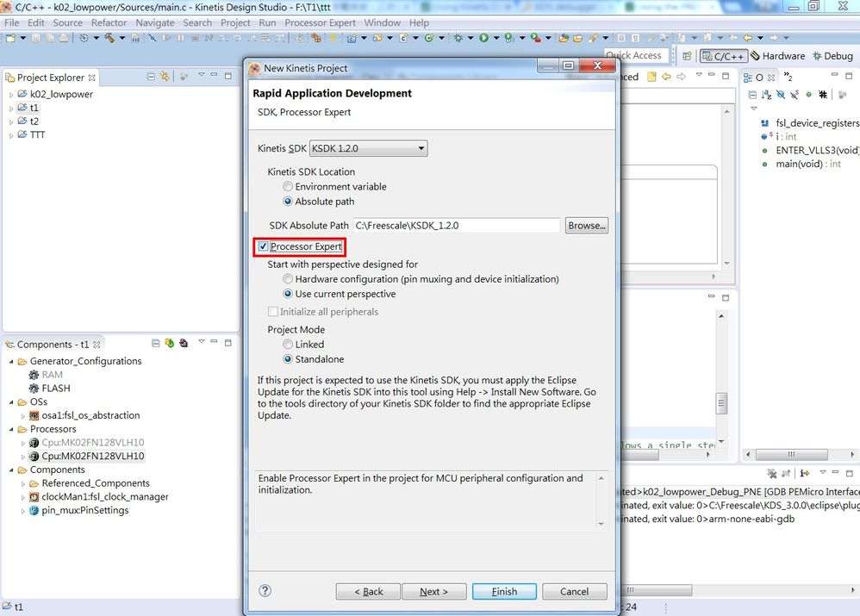Click the grid bricks toolbar icon
Screen dimensions: 860x616
point(316,38)
